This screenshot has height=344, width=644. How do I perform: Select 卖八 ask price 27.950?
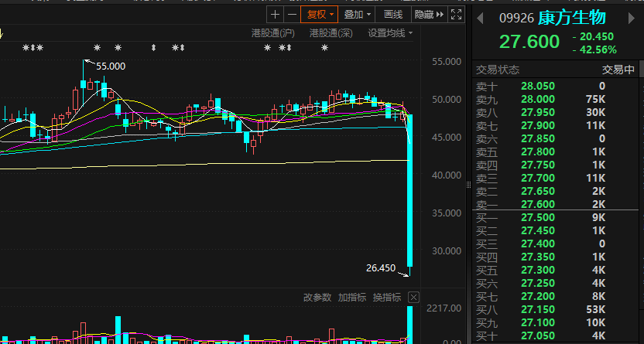coord(538,112)
